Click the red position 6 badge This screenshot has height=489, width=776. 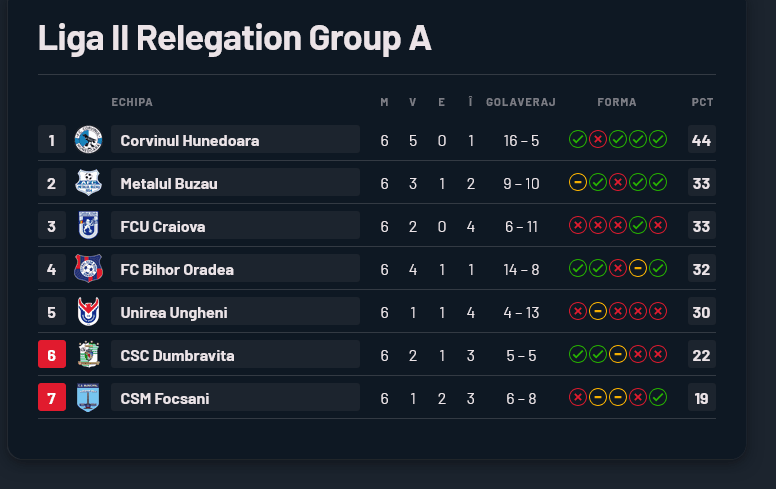pyautogui.click(x=52, y=355)
